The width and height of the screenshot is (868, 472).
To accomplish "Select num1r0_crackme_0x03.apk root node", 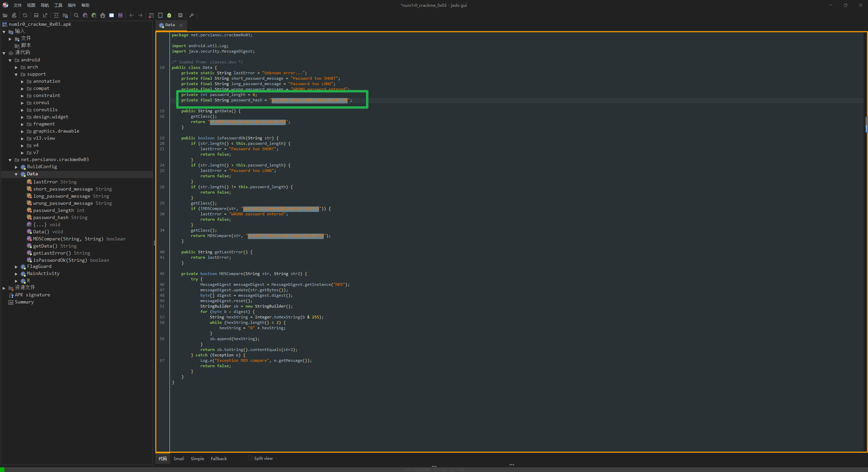I will tap(40, 24).
